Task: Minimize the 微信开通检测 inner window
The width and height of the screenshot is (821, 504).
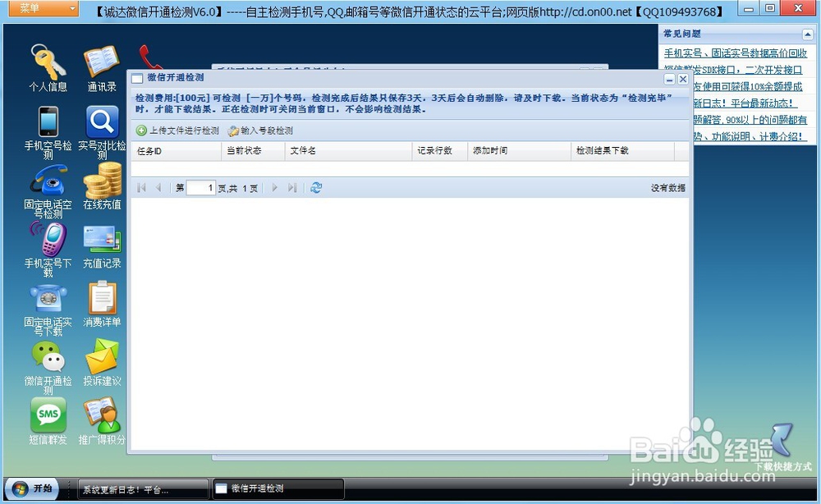Action: tap(669, 79)
